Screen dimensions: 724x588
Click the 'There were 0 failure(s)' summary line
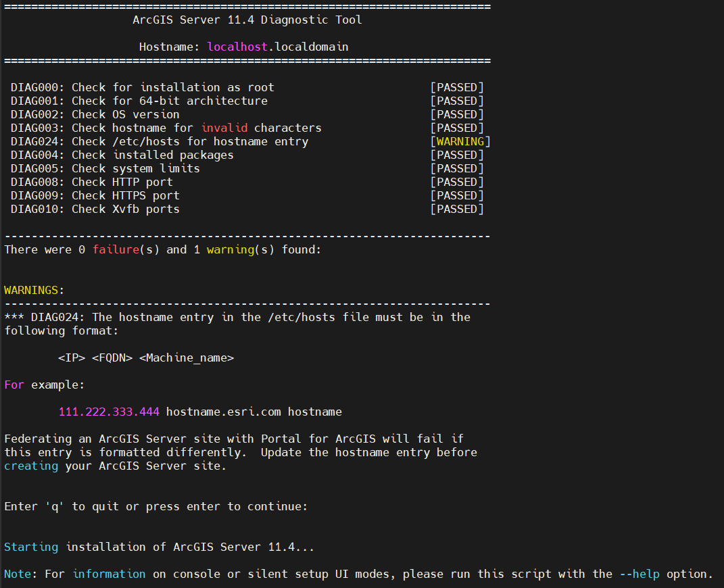click(x=162, y=249)
